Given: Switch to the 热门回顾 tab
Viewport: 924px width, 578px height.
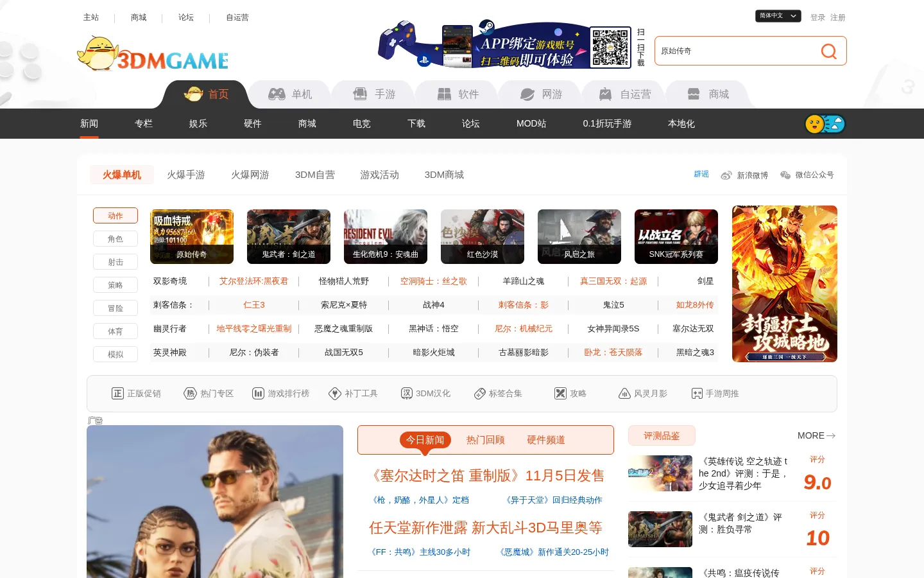Looking at the screenshot, I should [486, 440].
